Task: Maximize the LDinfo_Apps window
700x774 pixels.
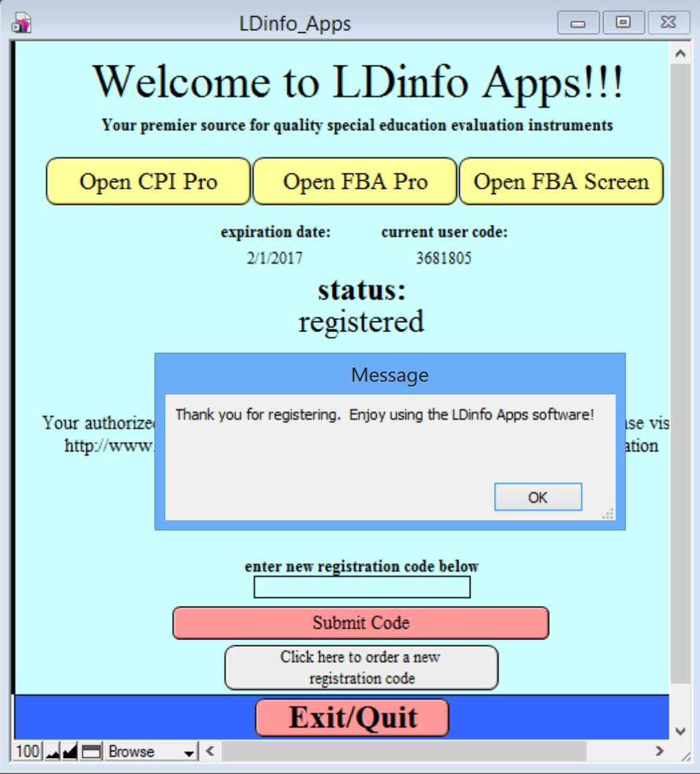Action: 624,23
